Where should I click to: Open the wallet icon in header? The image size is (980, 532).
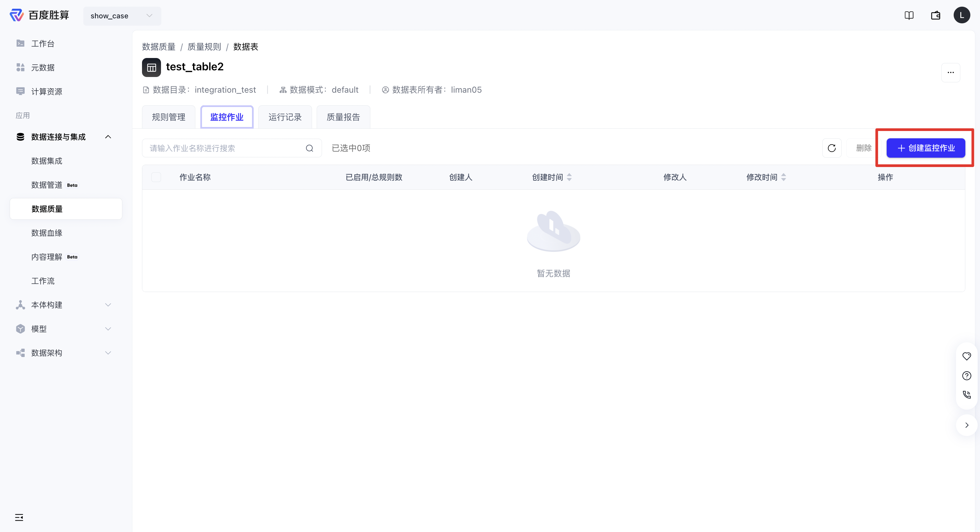[935, 16]
